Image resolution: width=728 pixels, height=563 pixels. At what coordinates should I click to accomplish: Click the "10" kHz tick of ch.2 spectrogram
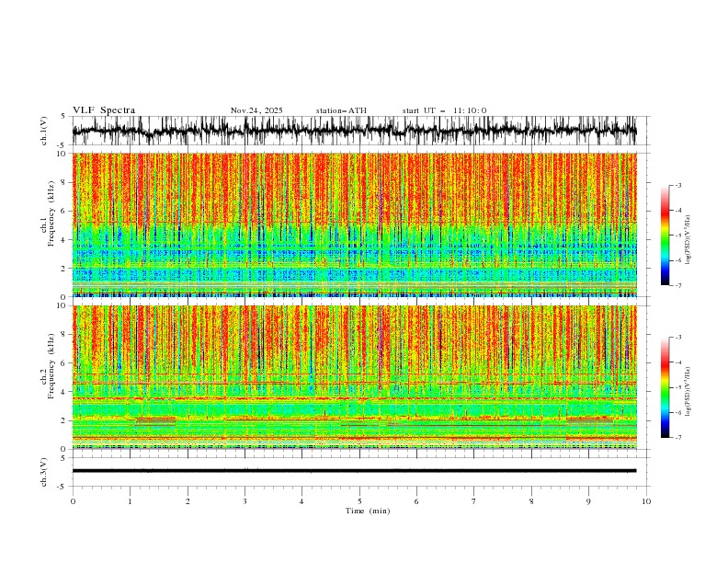(x=63, y=305)
